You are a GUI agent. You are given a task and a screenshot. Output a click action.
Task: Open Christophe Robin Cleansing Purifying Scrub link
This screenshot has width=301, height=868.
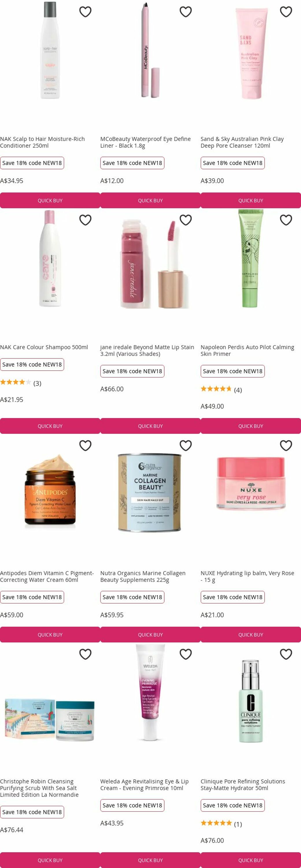pyautogui.click(x=39, y=788)
